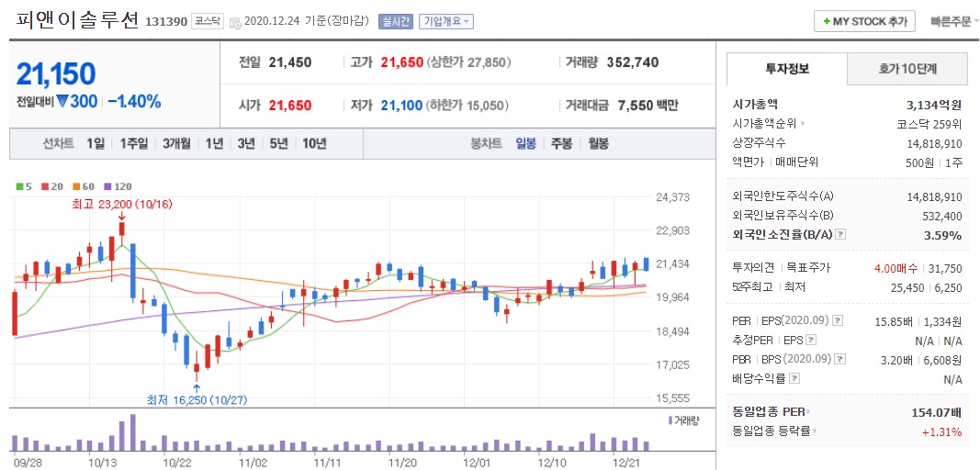Expand the 빠른주문 dropdown
Viewport: 980px width, 470px height.
(954, 22)
